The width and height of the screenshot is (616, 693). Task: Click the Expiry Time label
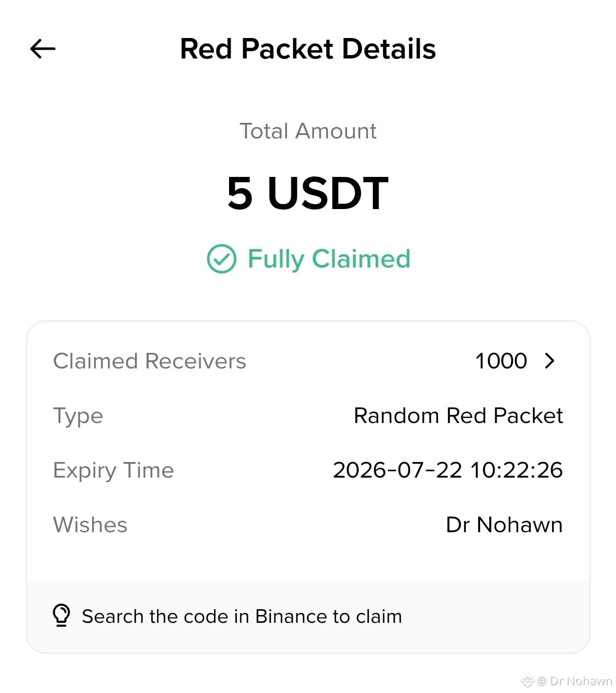pos(114,471)
